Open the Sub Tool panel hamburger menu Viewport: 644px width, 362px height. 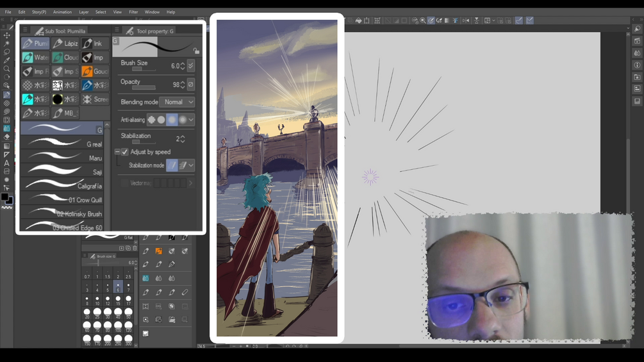[x=25, y=29]
